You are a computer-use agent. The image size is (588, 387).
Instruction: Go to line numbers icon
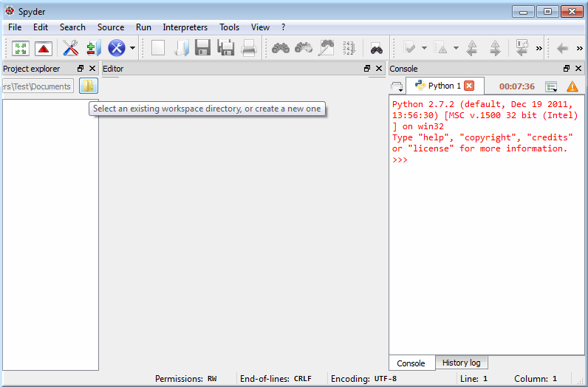point(349,48)
